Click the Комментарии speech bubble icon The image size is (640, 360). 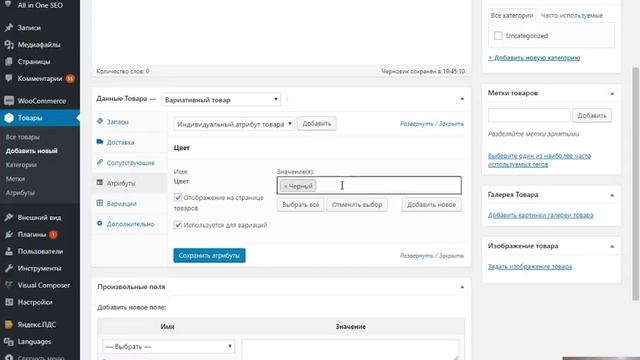point(9,78)
